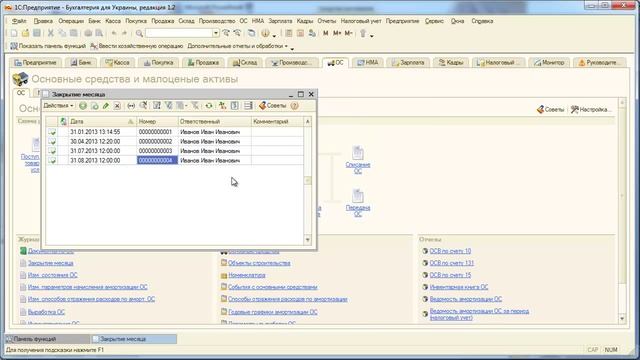Open the Выработка ОС link
The width and height of the screenshot is (640, 360).
(46, 312)
